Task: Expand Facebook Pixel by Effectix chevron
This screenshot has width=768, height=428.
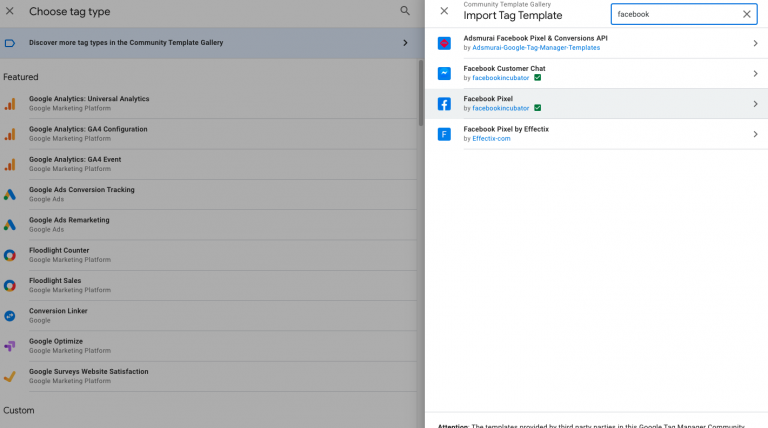Action: [755, 134]
